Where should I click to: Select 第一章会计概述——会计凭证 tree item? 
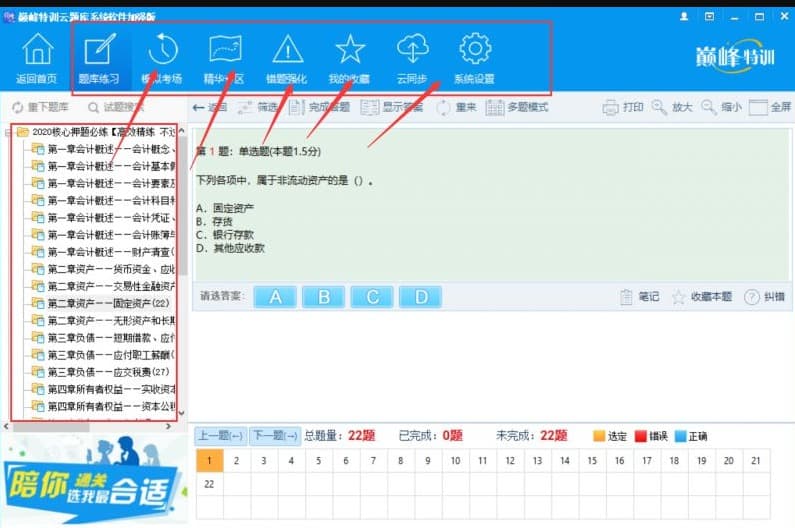point(103,218)
